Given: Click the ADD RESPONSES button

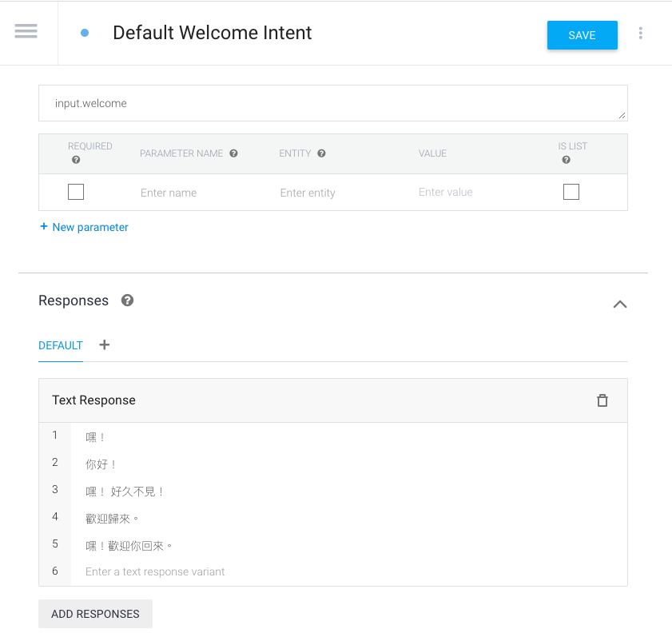Looking at the screenshot, I should pos(95,614).
